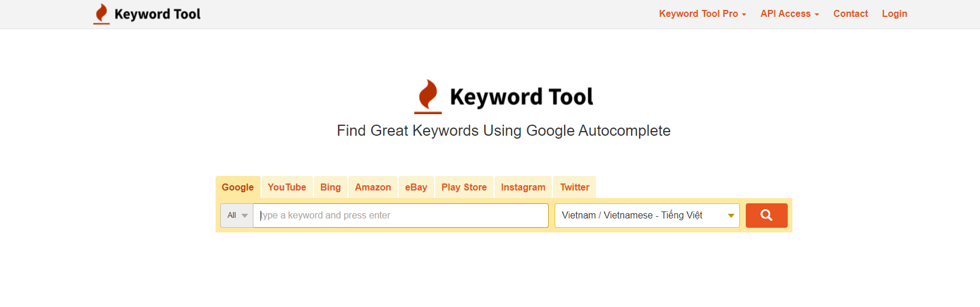Select the Google tab

pos(238,187)
